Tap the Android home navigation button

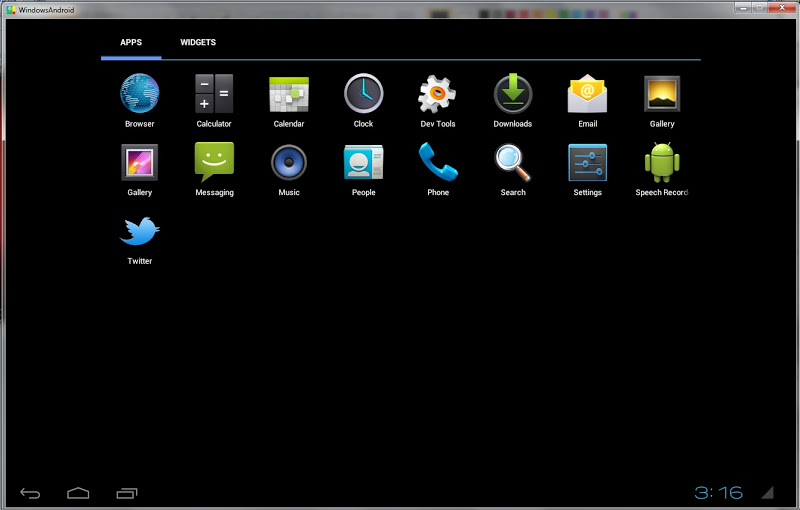pyautogui.click(x=78, y=493)
